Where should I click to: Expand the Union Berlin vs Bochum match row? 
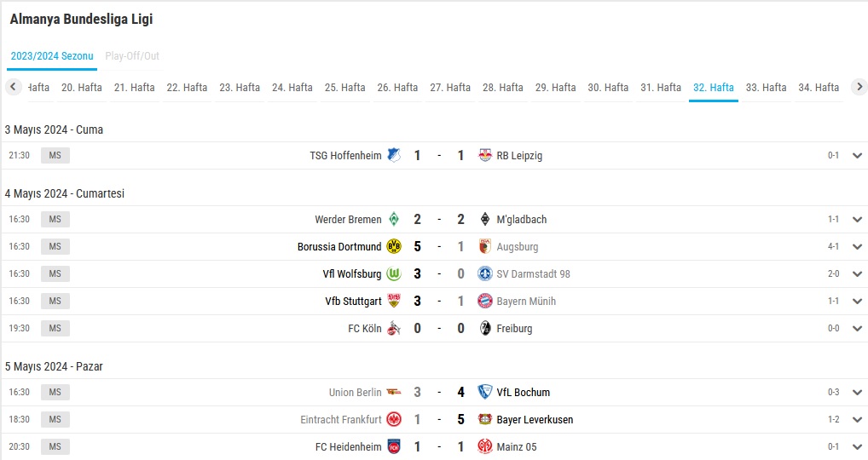tap(858, 393)
